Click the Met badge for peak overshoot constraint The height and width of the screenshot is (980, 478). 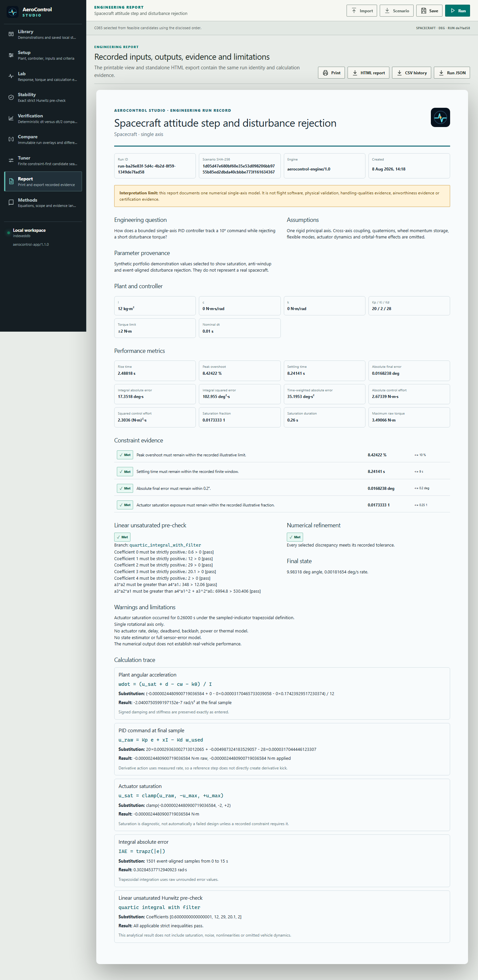tap(125, 455)
